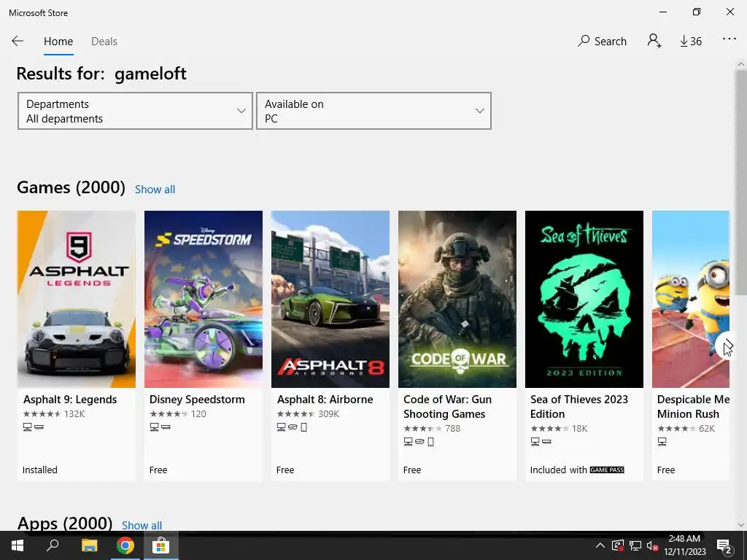Click the PC device icon under Asphalt 9
The height and width of the screenshot is (560, 747).
pyautogui.click(x=28, y=427)
